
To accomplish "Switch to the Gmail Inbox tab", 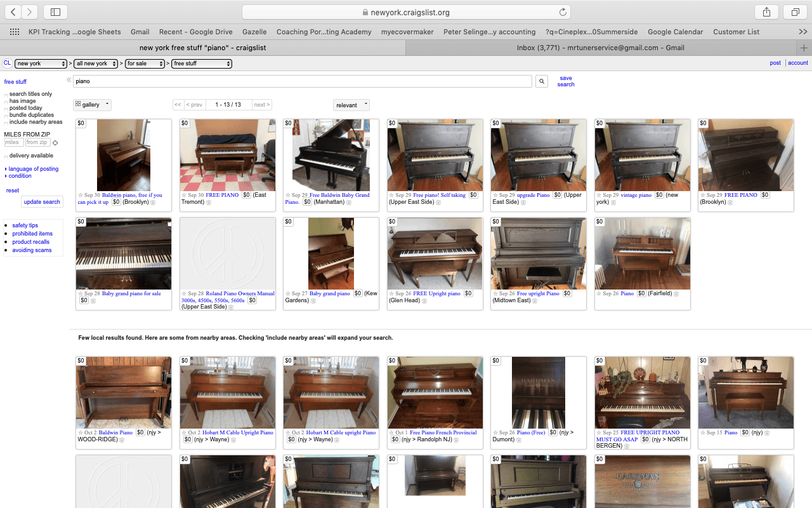I will tap(600, 48).
